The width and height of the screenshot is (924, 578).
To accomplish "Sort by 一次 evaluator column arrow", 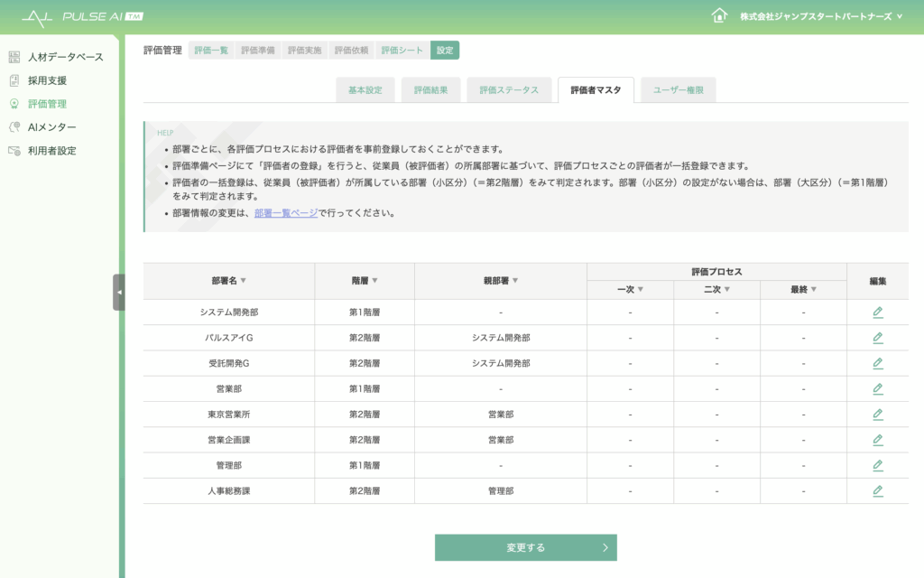I will 641,290.
